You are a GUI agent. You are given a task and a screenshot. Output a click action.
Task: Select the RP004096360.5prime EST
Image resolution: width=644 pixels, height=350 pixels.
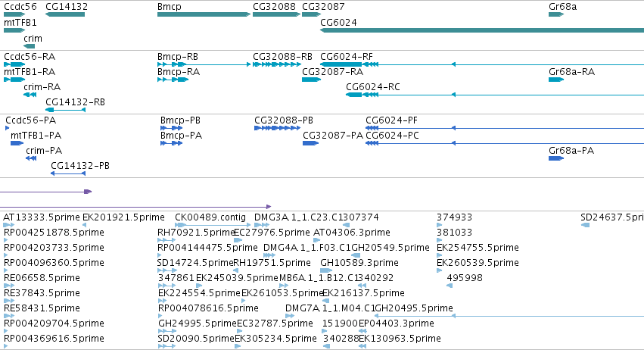pyautogui.click(x=6, y=270)
